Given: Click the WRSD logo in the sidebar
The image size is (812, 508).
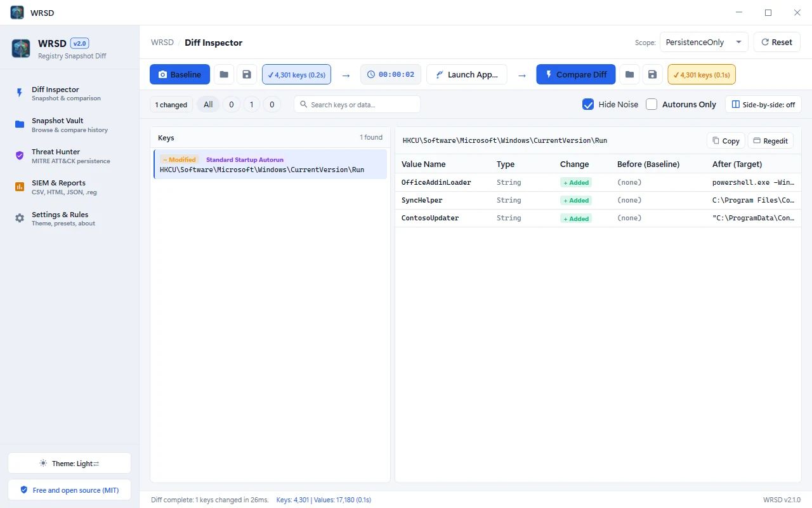Looking at the screenshot, I should (21, 48).
